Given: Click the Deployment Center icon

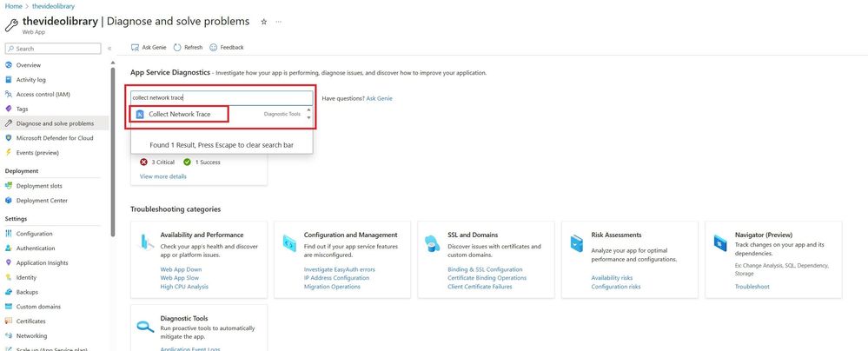Looking at the screenshot, I should tap(9, 201).
